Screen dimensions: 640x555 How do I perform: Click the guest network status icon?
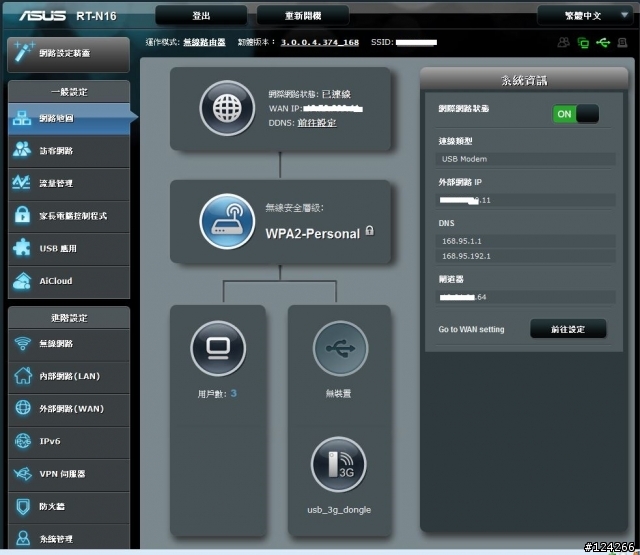click(564, 42)
